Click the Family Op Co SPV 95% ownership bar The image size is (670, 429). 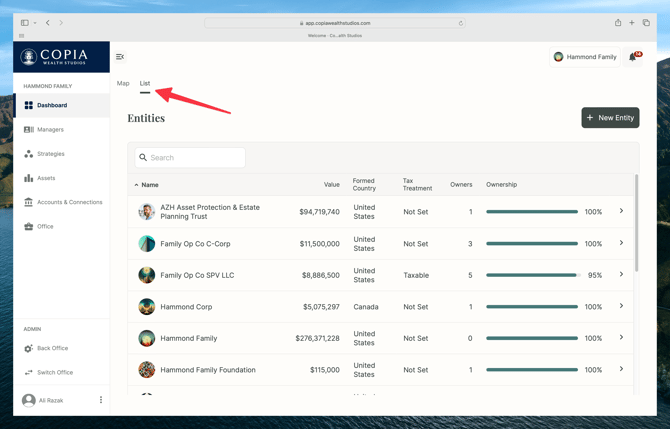click(533, 275)
